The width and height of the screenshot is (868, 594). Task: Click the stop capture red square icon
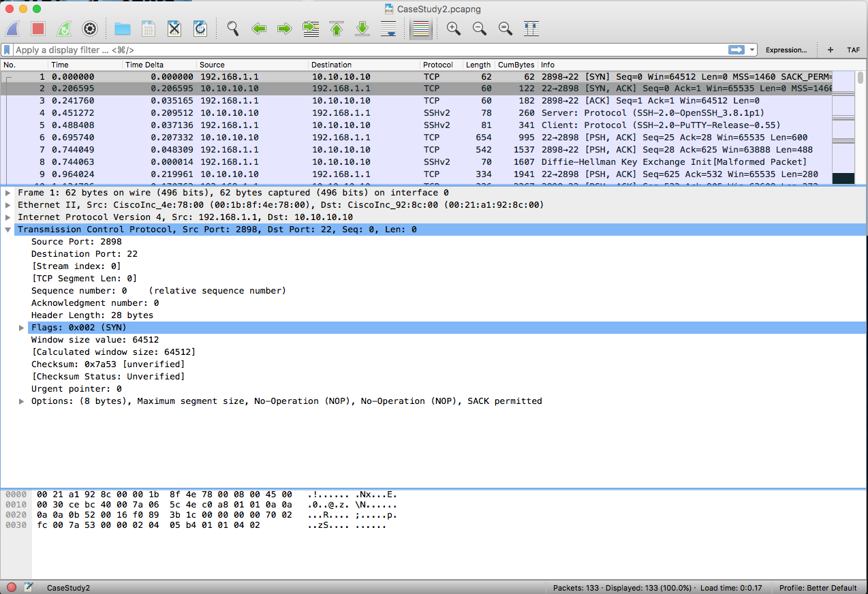[x=38, y=29]
